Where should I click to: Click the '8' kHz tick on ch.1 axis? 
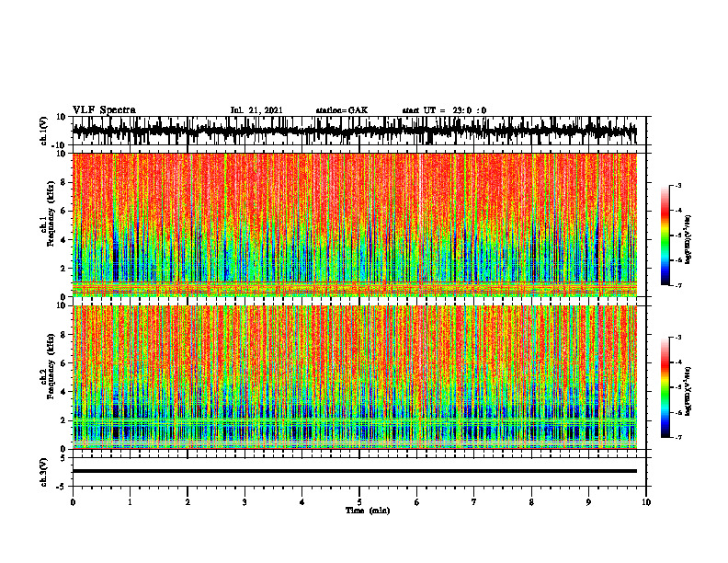pyautogui.click(x=64, y=182)
